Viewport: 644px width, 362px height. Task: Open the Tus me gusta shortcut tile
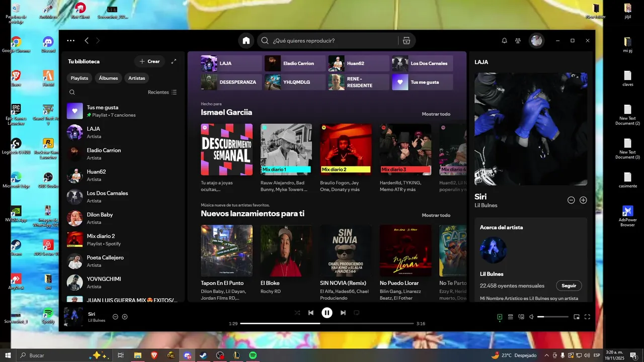423,82
